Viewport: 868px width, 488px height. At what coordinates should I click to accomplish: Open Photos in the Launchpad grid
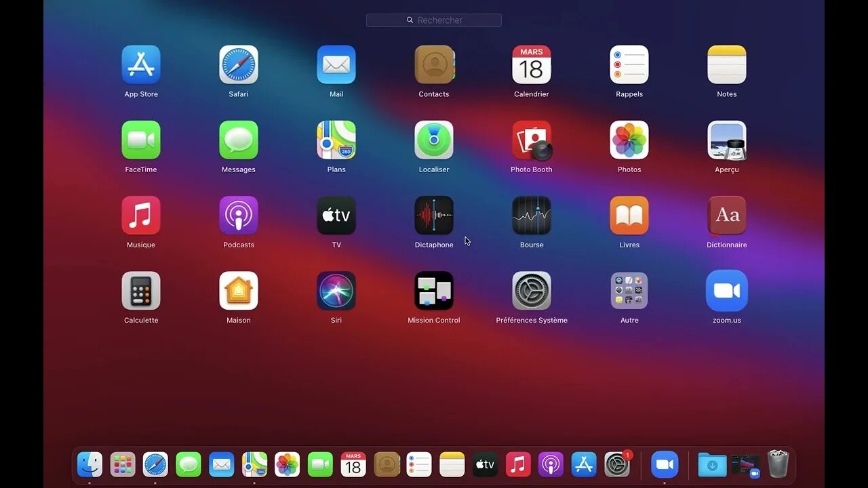(x=629, y=140)
